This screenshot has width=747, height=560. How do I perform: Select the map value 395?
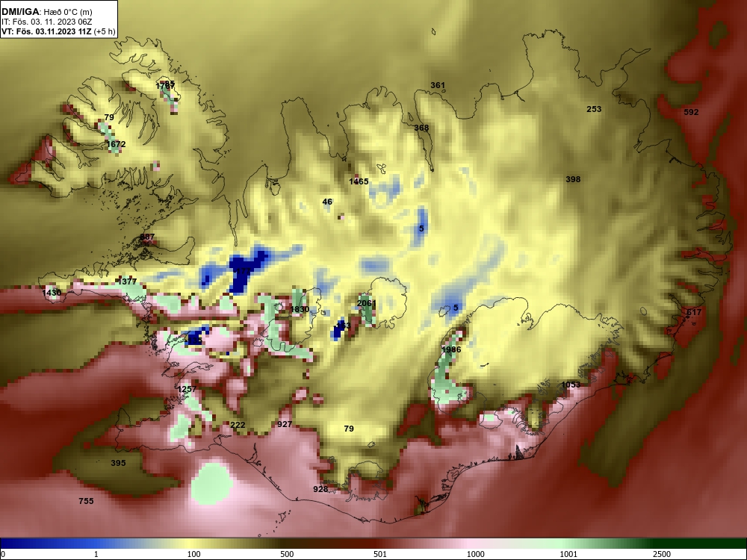click(118, 463)
